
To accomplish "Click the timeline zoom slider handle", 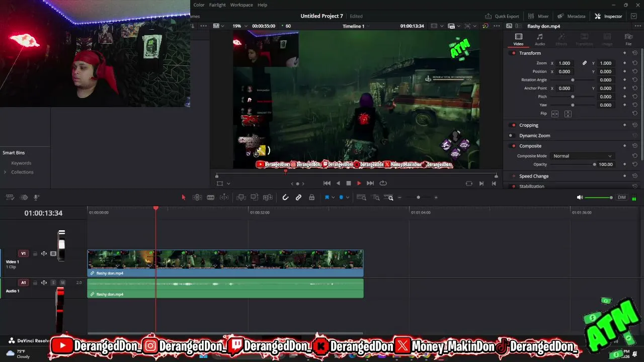I will [418, 198].
